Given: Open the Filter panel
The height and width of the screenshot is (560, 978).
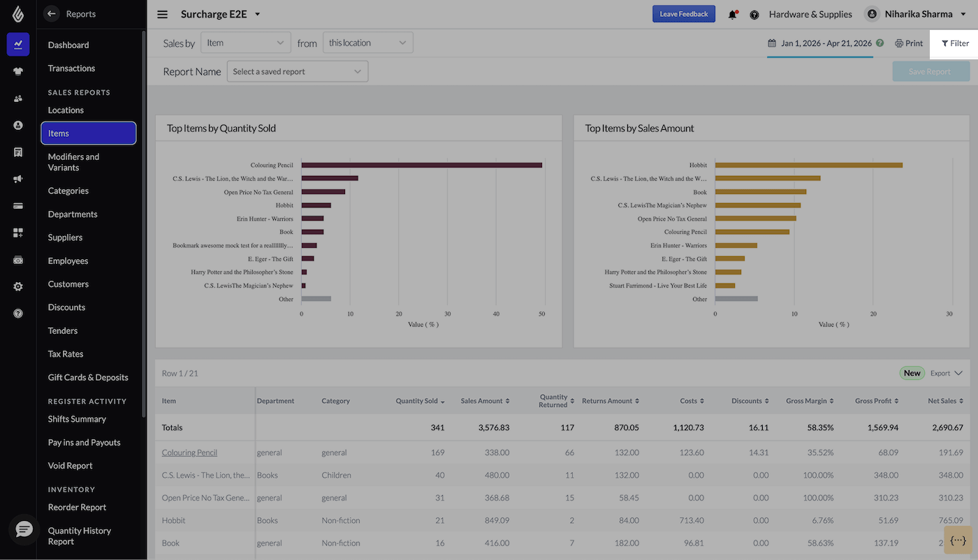Looking at the screenshot, I should pos(955,43).
